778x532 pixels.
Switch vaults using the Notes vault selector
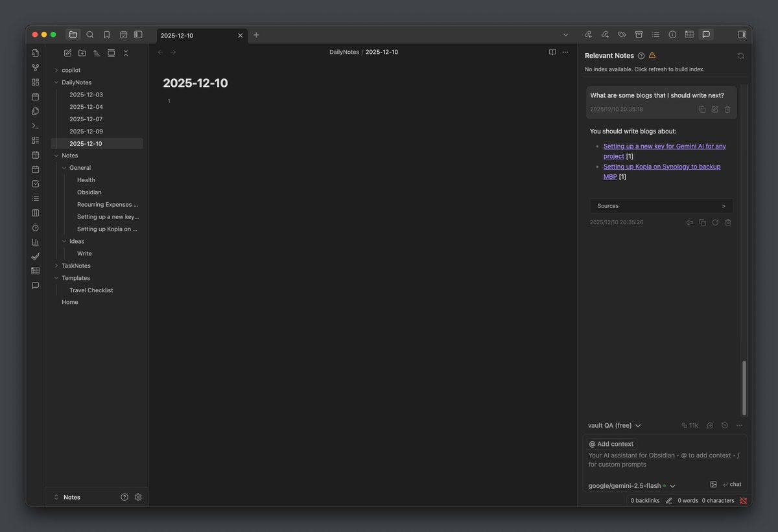click(67, 497)
